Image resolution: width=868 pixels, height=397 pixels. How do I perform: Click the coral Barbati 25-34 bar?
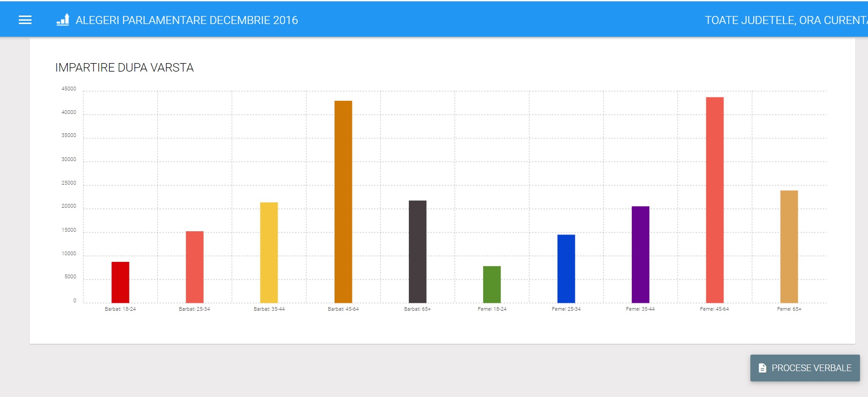194,267
